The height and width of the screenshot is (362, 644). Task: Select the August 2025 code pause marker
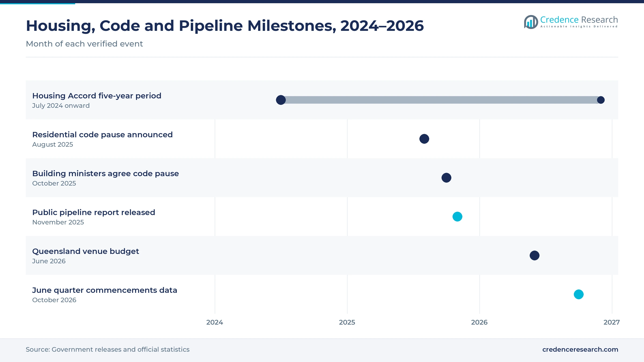424,139
